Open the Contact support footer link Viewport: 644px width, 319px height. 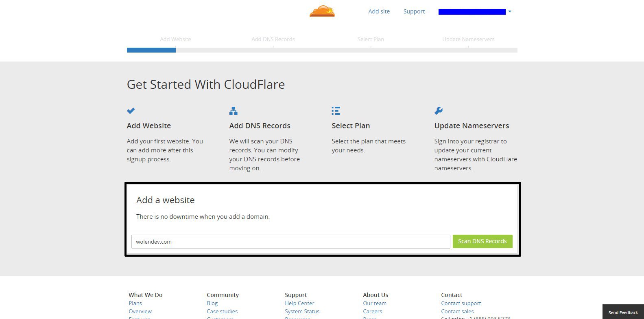pos(461,303)
